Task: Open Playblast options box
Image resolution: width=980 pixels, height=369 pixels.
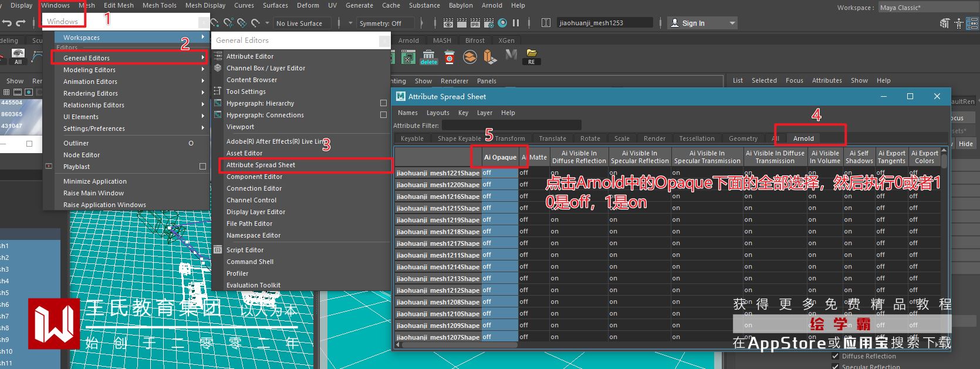Action: 202,167
